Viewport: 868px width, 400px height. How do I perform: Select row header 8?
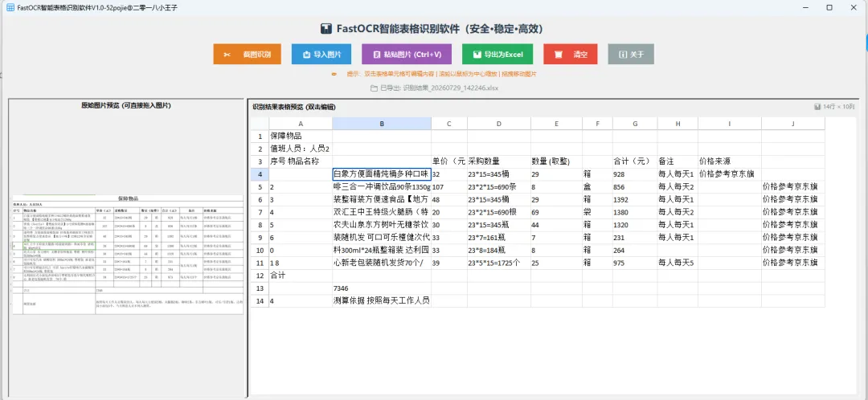(x=259, y=225)
